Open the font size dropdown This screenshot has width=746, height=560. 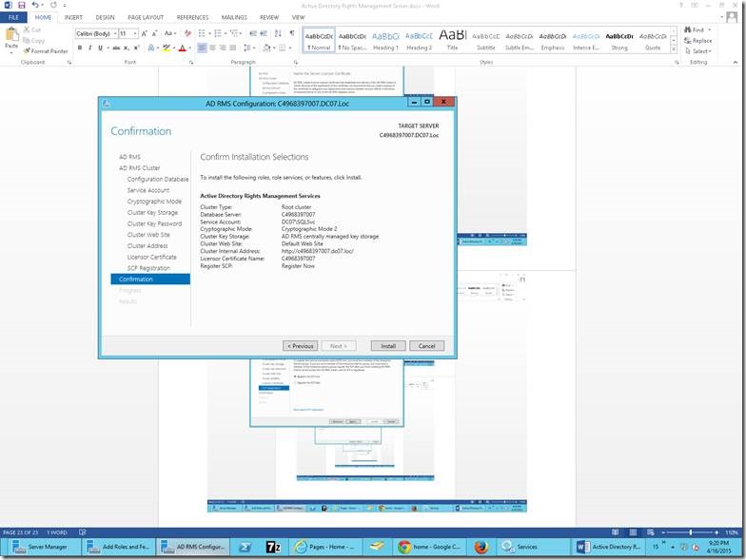135,34
